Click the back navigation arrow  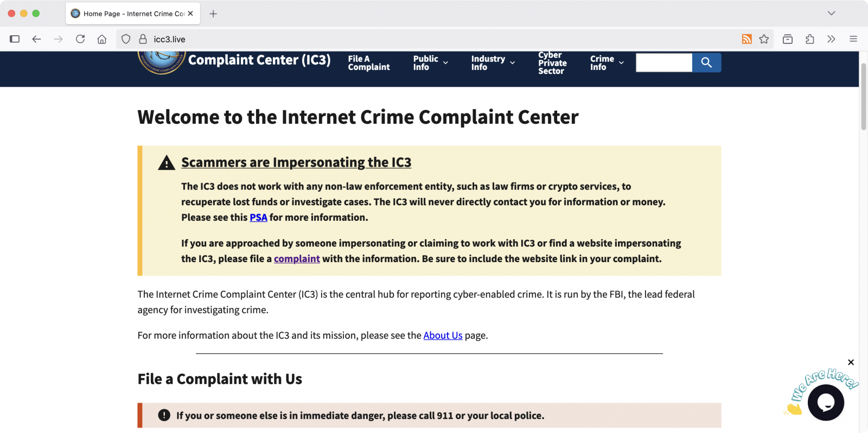[36, 39]
